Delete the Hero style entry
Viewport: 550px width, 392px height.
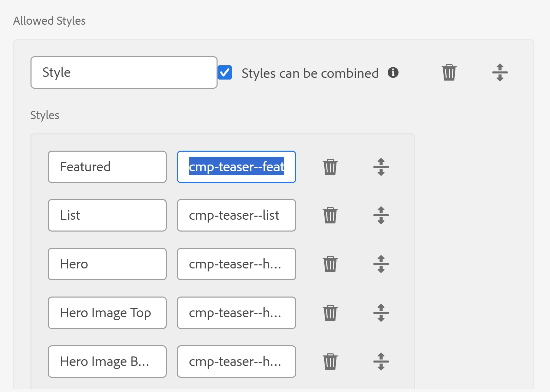[x=330, y=264]
